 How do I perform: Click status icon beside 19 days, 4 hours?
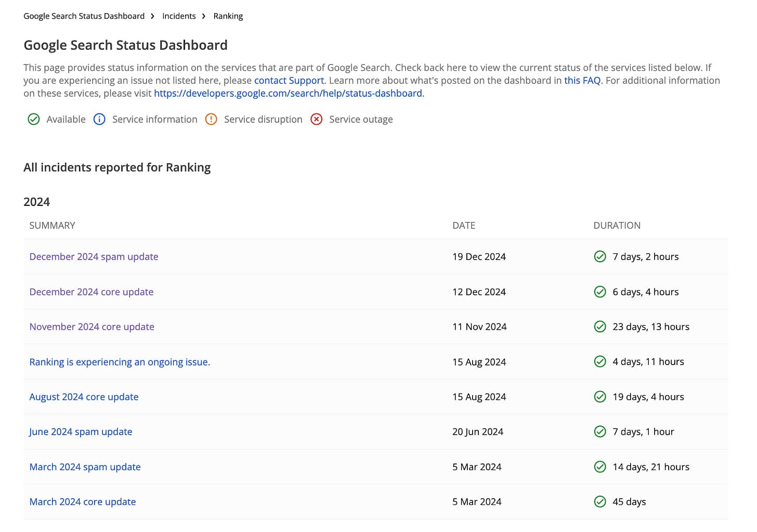(600, 397)
